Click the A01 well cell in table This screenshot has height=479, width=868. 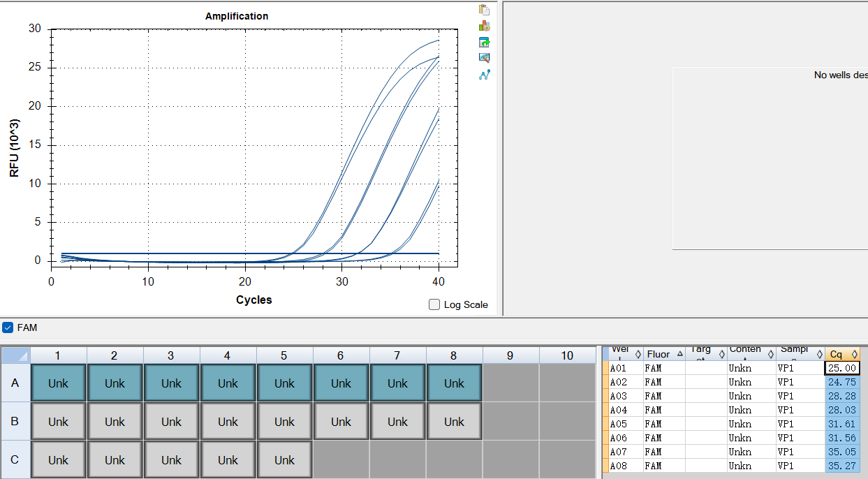(626, 368)
